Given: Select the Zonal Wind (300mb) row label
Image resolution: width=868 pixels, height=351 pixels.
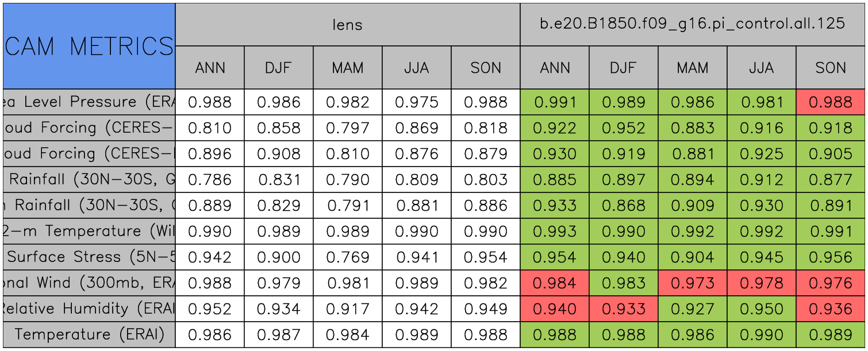Looking at the screenshot, I should coord(89,283).
